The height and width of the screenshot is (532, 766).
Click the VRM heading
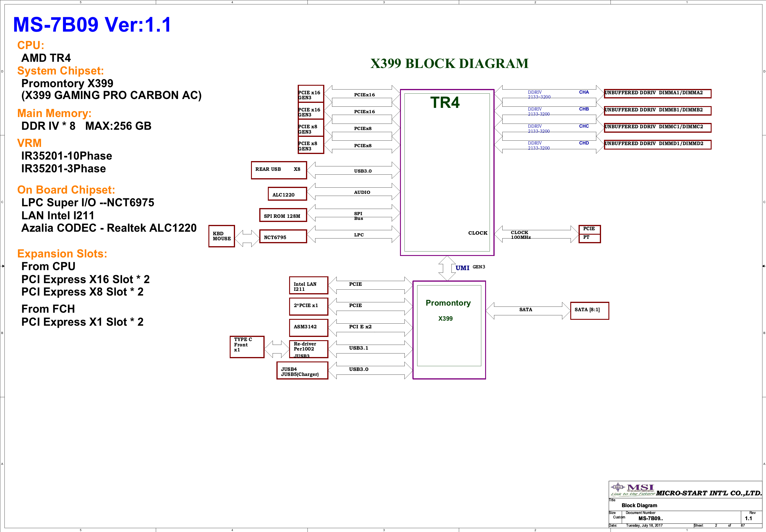(x=29, y=143)
